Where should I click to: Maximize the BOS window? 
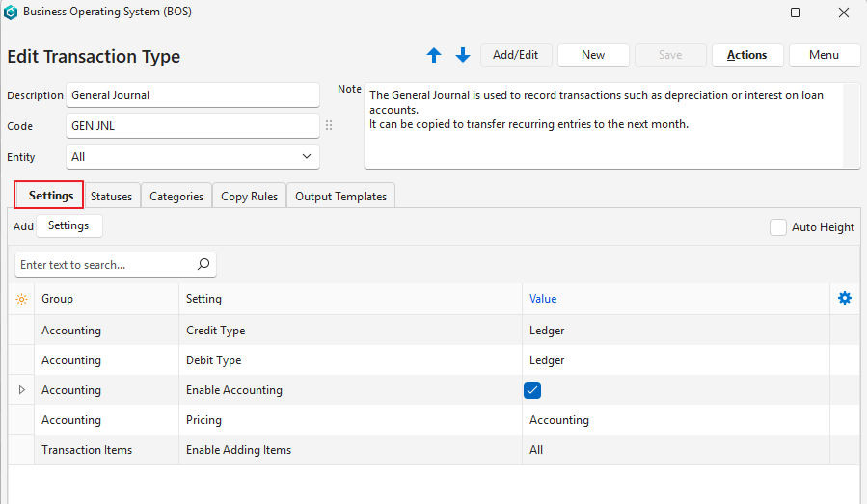[x=796, y=13]
